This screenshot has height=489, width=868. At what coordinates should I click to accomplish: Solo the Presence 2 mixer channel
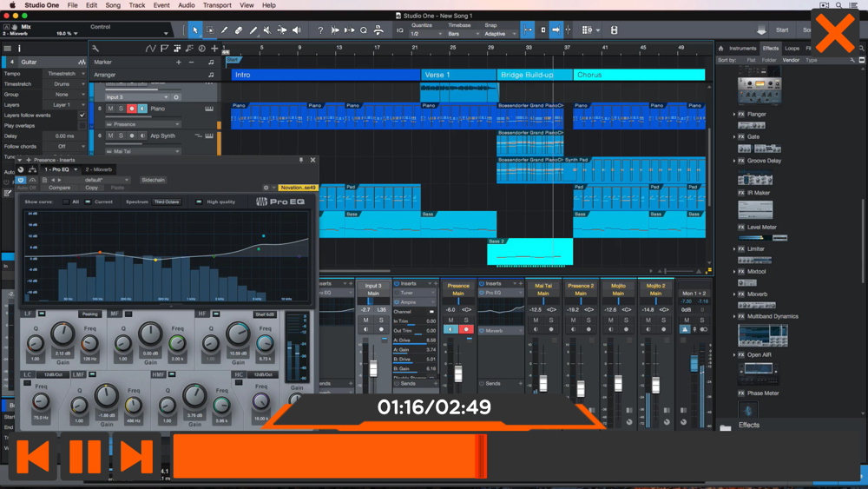coord(589,320)
